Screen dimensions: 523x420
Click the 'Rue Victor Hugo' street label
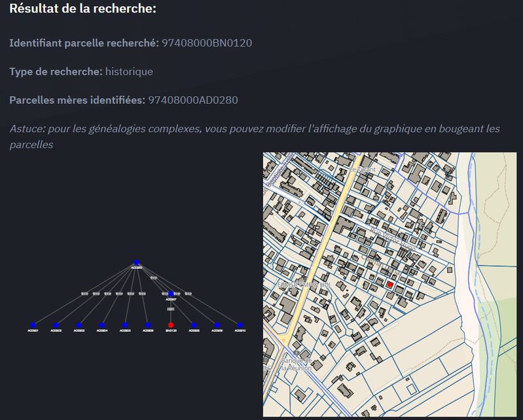(393, 239)
